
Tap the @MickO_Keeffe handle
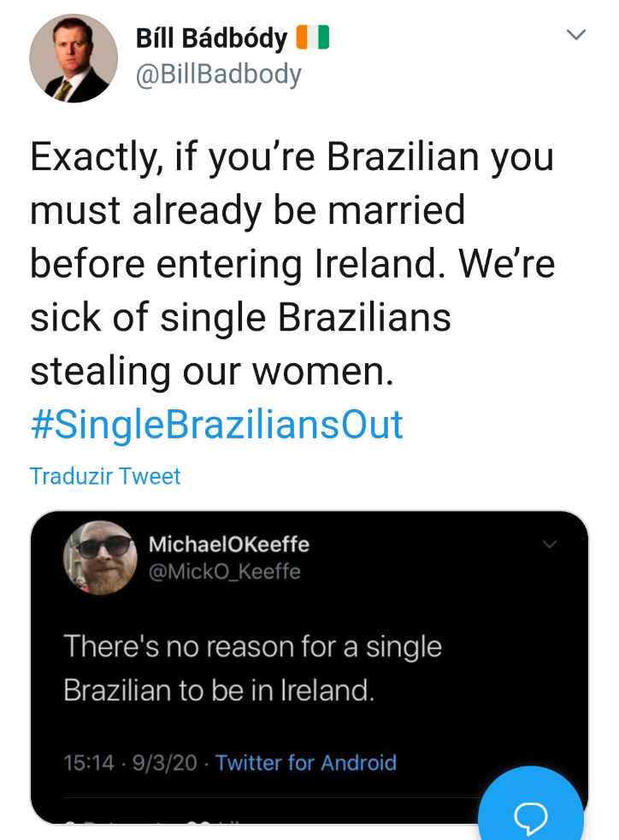(224, 572)
